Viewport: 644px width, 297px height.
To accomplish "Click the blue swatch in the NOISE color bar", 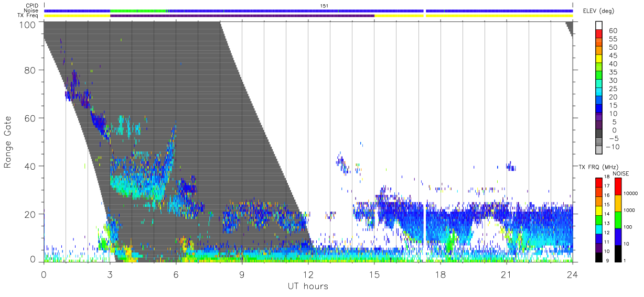I will (x=618, y=236).
